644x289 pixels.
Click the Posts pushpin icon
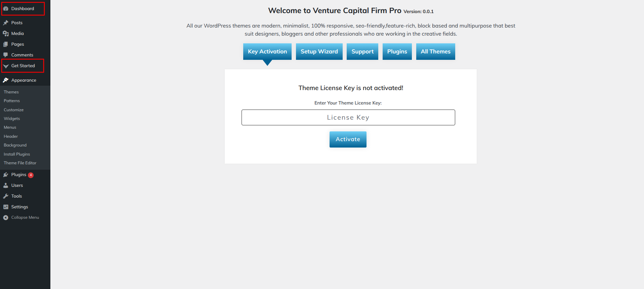6,23
